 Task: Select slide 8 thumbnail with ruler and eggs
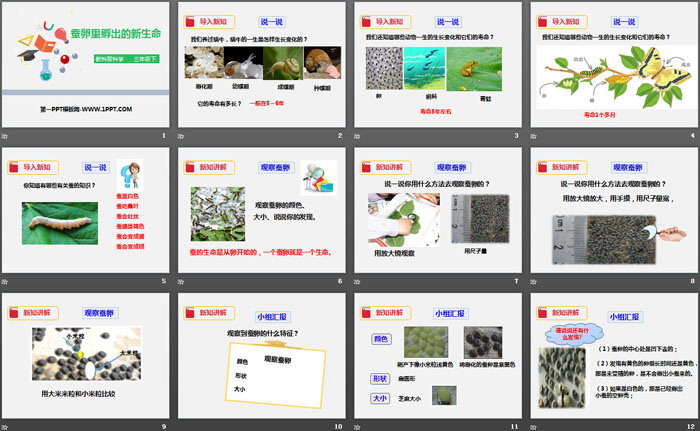[614, 210]
